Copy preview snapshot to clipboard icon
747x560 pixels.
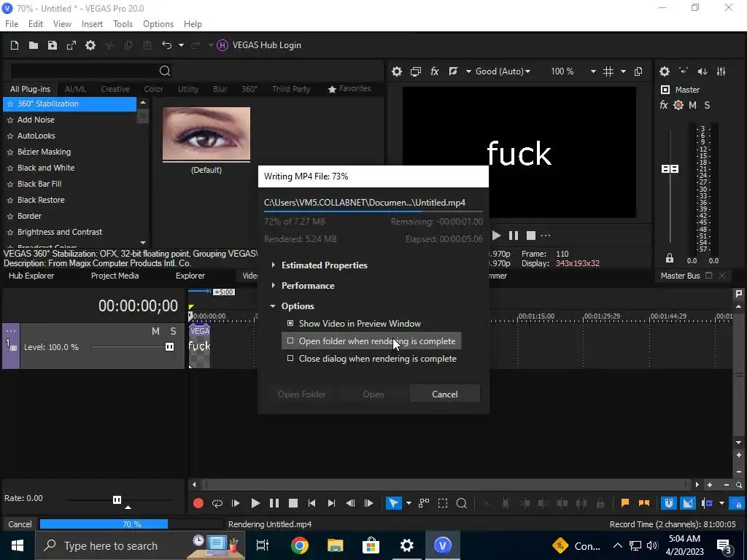(638, 71)
